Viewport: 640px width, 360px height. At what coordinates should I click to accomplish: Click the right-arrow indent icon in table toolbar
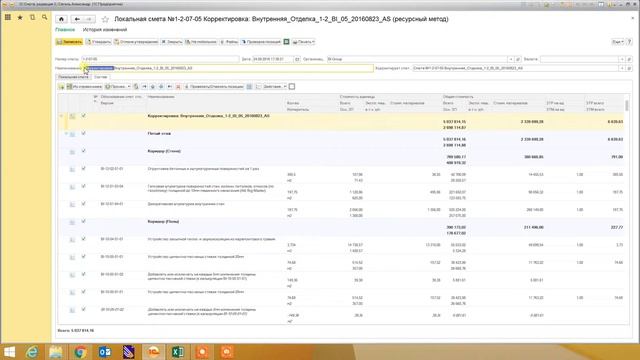144,87
